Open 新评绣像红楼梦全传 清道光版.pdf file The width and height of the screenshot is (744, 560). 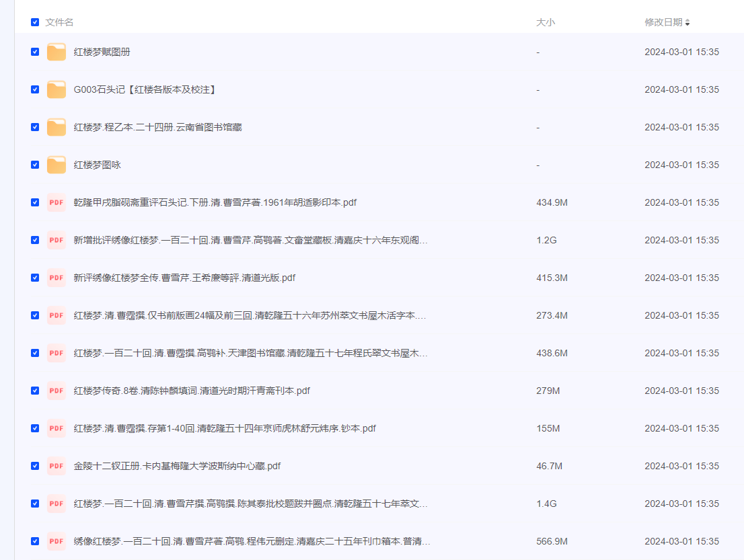[x=184, y=278]
